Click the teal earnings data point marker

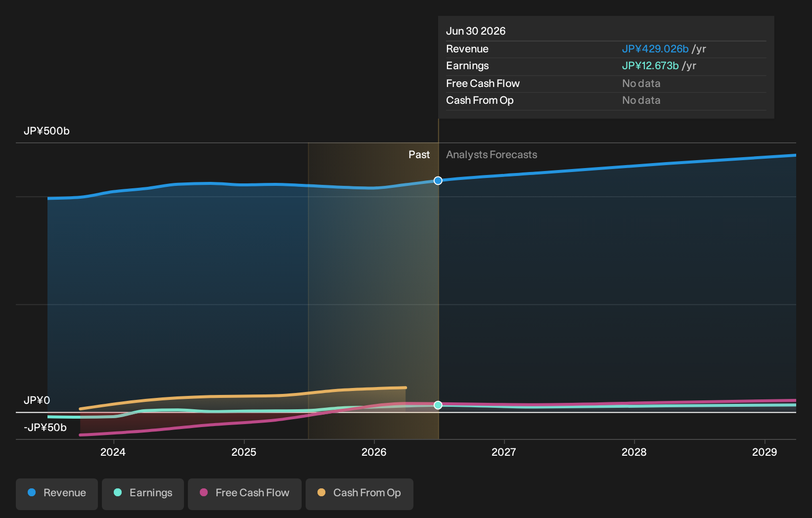tap(438, 405)
